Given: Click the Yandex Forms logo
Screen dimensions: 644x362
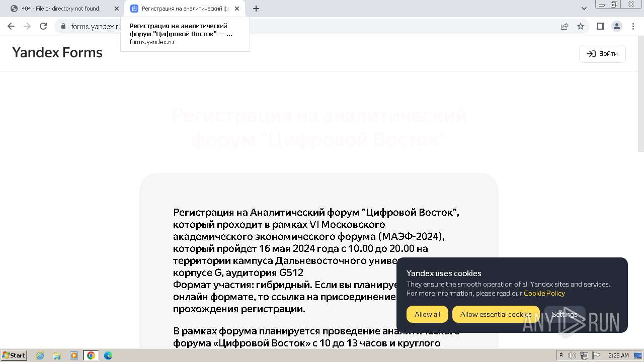Looking at the screenshot, I should pos(57,53).
